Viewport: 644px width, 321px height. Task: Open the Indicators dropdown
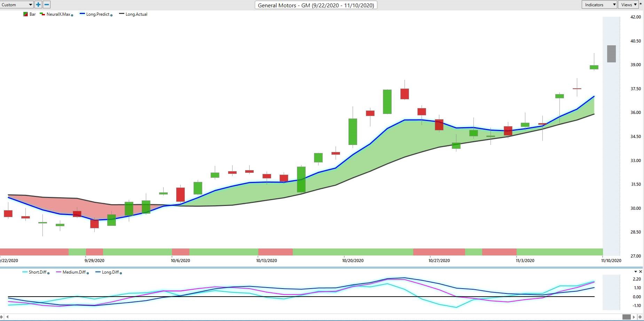coord(599,5)
